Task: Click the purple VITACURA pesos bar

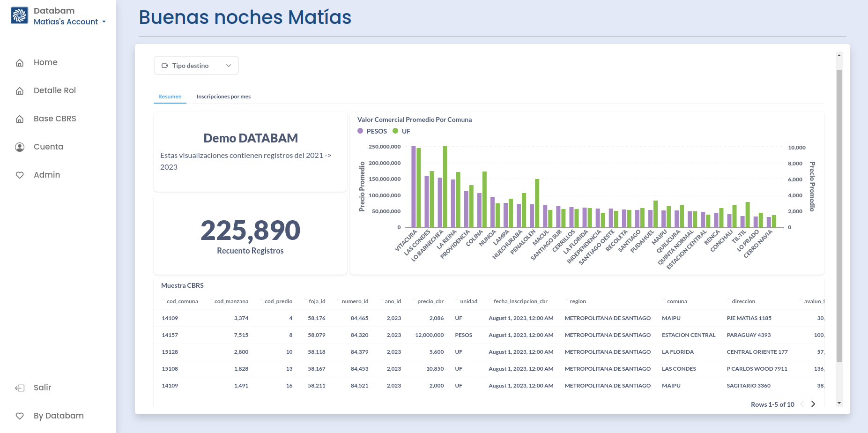Action: 414,187
